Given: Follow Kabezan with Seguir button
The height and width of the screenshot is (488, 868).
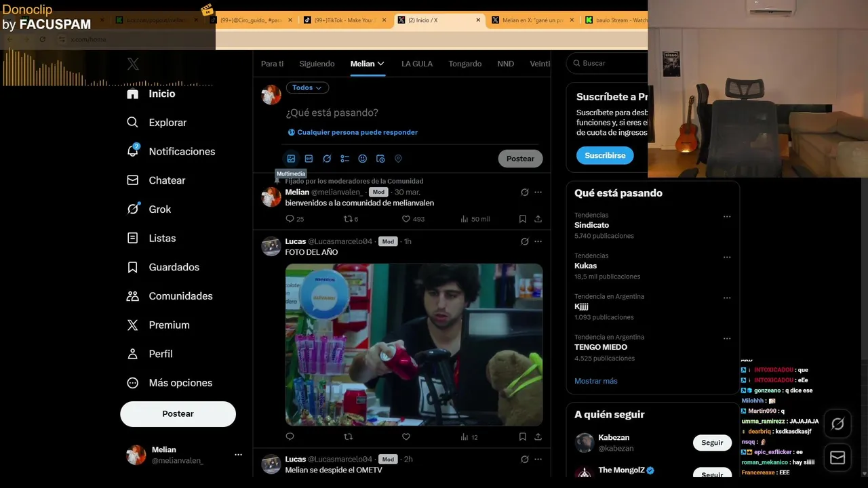Looking at the screenshot, I should 712,443.
